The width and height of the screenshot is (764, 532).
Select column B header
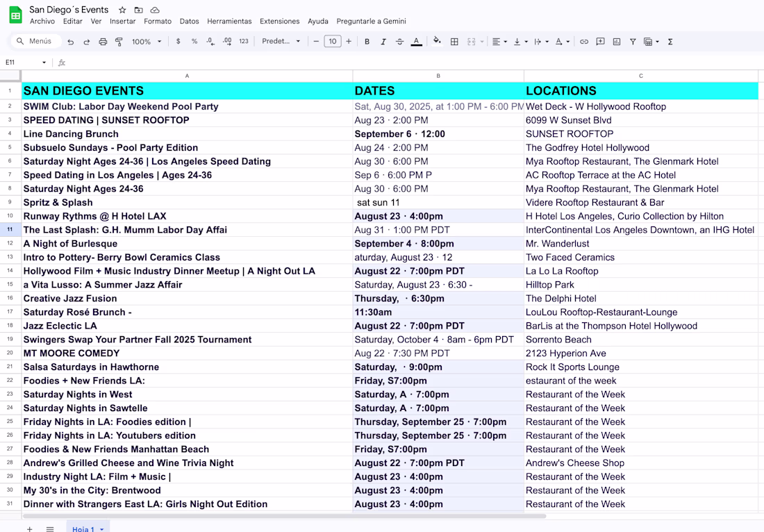point(438,76)
